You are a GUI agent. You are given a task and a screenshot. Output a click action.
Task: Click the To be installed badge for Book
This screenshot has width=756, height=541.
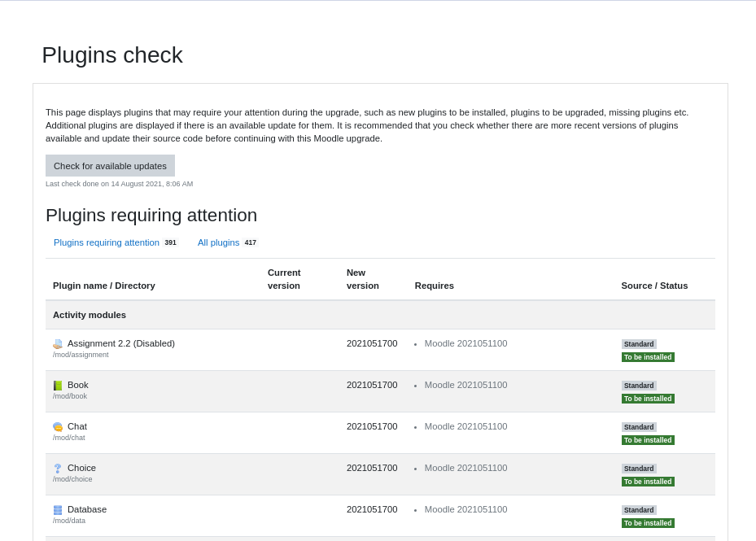point(648,399)
